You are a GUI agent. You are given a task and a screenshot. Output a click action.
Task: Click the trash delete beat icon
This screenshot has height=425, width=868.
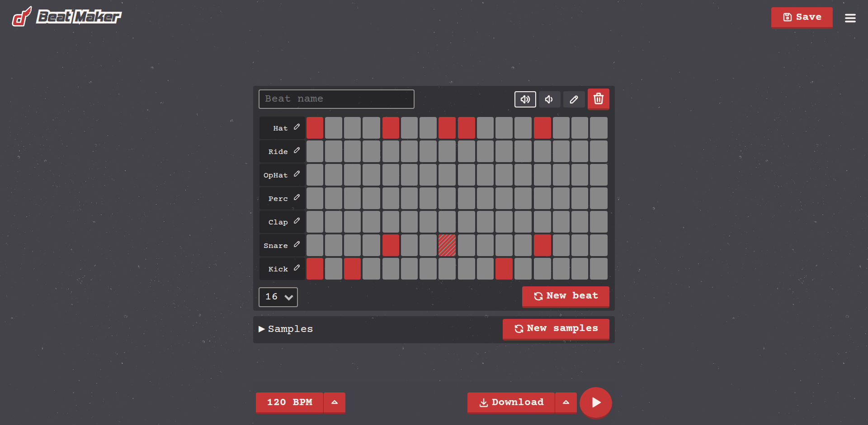coord(599,99)
